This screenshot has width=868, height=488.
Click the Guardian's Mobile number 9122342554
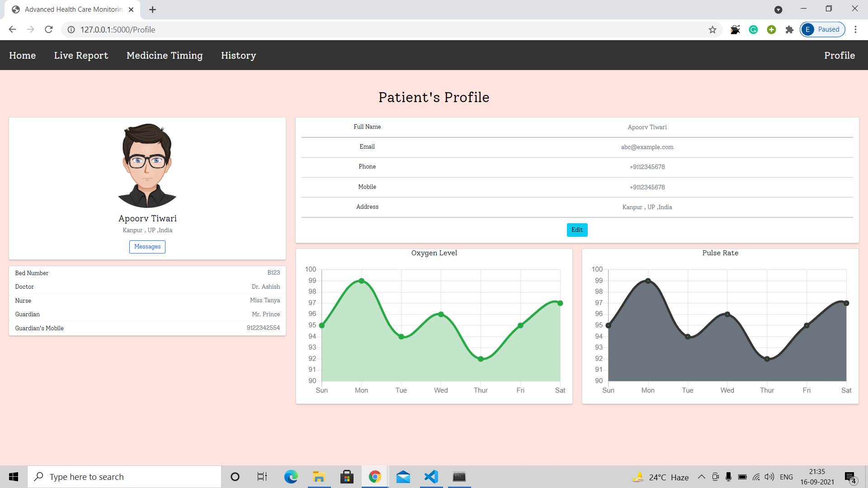point(263,328)
